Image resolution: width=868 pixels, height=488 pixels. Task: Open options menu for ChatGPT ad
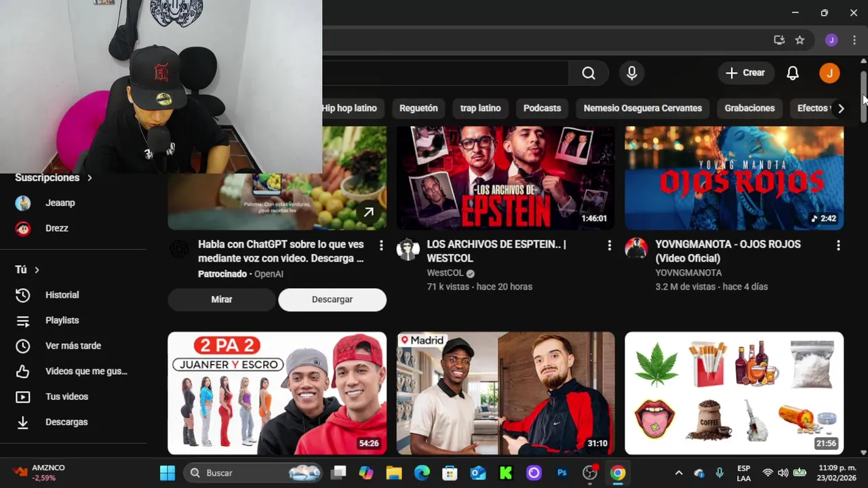[x=381, y=245]
